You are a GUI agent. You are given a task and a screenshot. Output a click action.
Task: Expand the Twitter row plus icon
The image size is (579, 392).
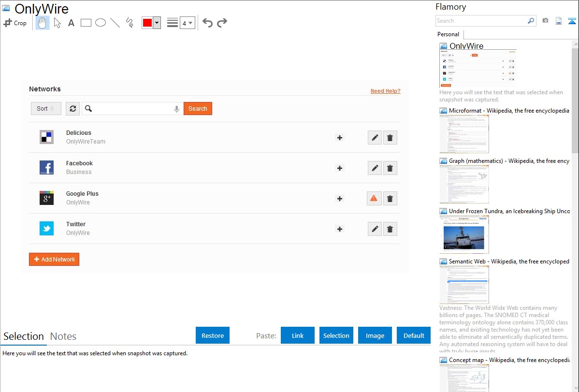[340, 229]
